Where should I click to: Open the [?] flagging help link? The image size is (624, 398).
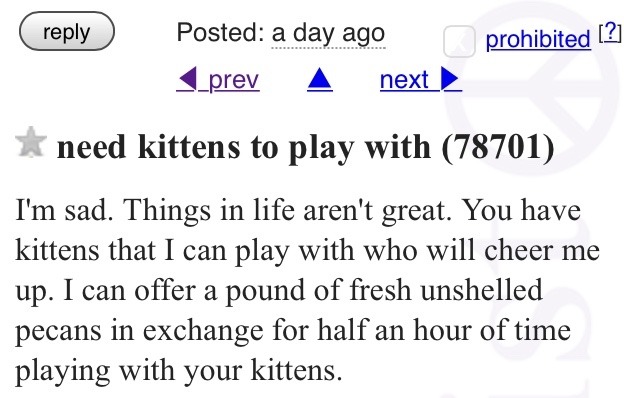pyautogui.click(x=609, y=31)
